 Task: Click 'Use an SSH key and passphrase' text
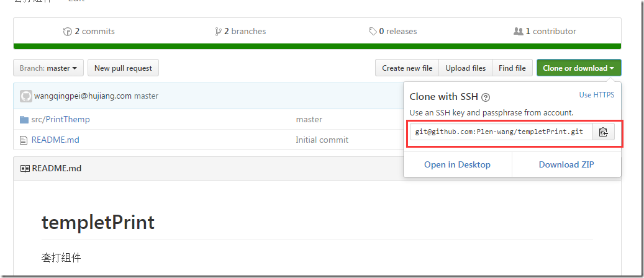coord(491,112)
